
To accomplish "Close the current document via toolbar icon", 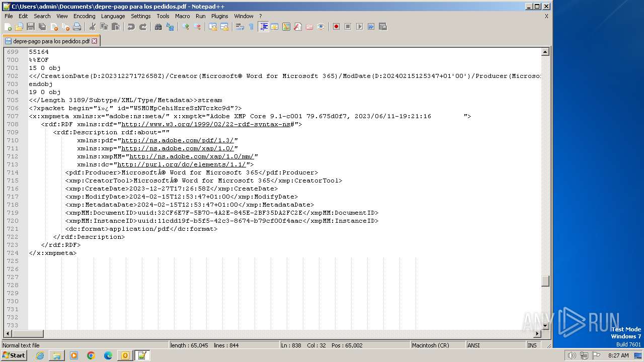I will pos(54,27).
